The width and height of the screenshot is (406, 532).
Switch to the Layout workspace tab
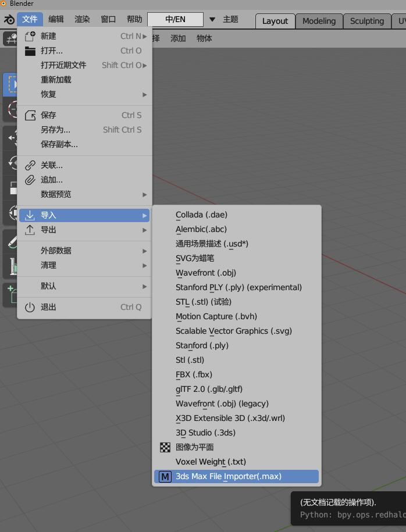[x=275, y=21]
